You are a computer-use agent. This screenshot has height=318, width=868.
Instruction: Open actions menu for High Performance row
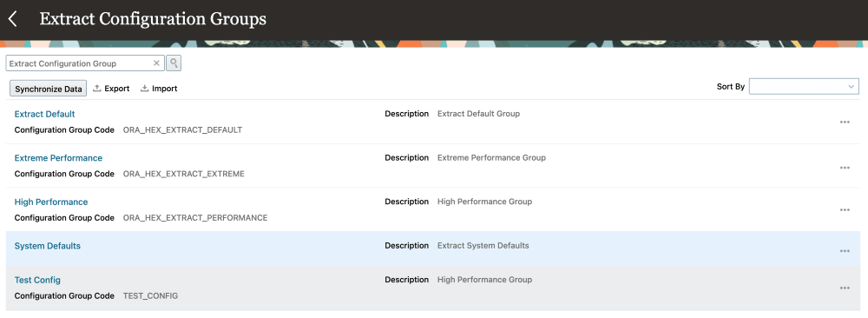pyautogui.click(x=845, y=210)
